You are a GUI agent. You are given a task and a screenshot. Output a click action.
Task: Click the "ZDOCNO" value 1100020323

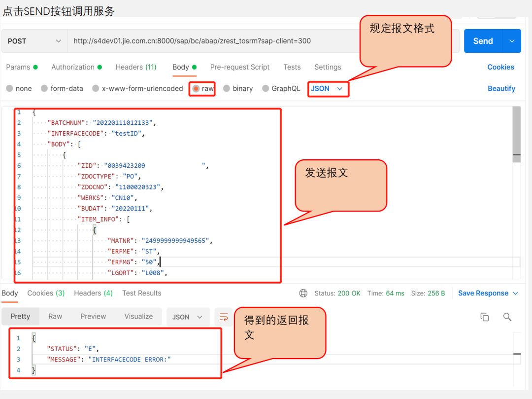137,187
